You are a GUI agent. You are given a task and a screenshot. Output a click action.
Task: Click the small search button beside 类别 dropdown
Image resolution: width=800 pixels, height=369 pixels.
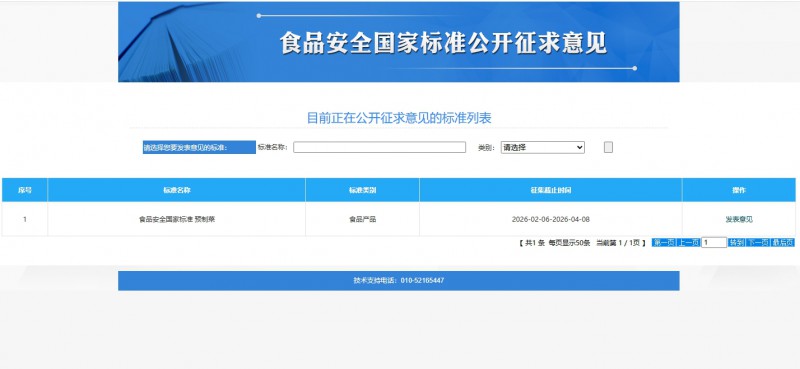point(608,147)
